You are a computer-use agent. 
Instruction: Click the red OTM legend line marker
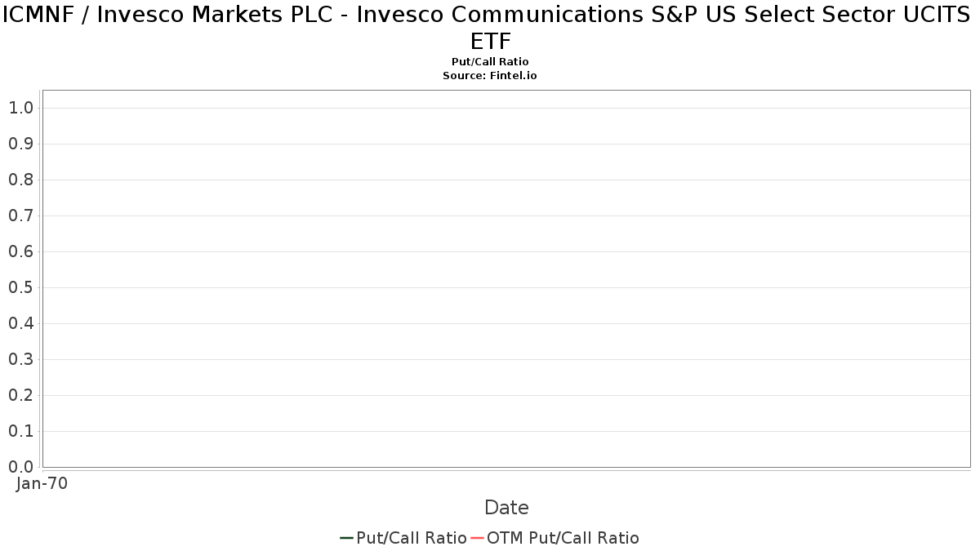click(x=477, y=538)
